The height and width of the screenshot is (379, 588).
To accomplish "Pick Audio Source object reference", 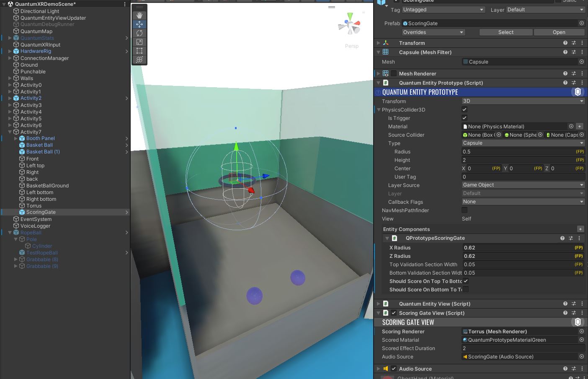I will tap(582, 356).
